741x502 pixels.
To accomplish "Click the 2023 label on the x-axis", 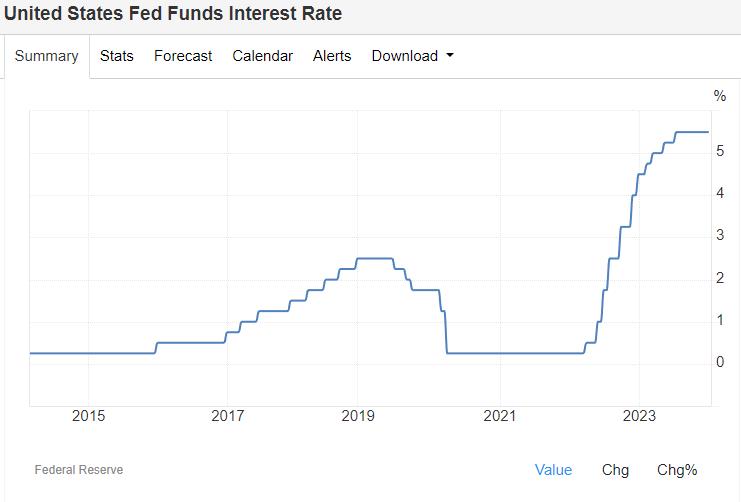I will pyautogui.click(x=639, y=417).
